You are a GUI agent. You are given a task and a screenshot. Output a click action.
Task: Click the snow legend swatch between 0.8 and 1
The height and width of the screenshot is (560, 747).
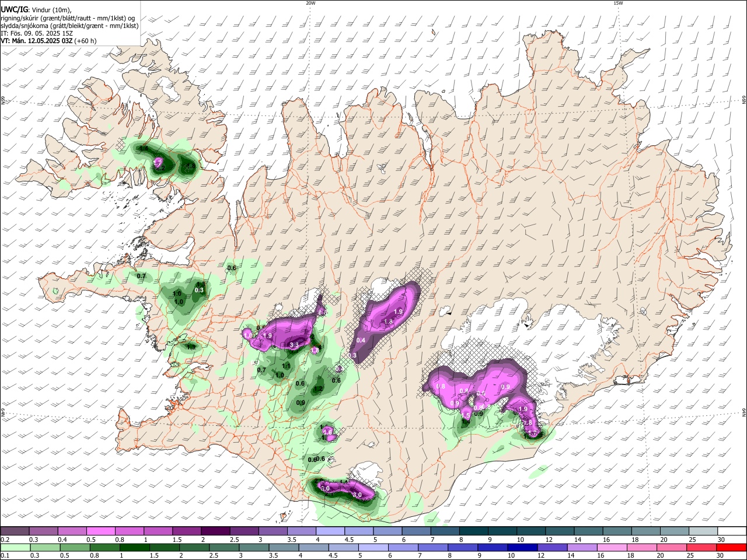[130, 531]
